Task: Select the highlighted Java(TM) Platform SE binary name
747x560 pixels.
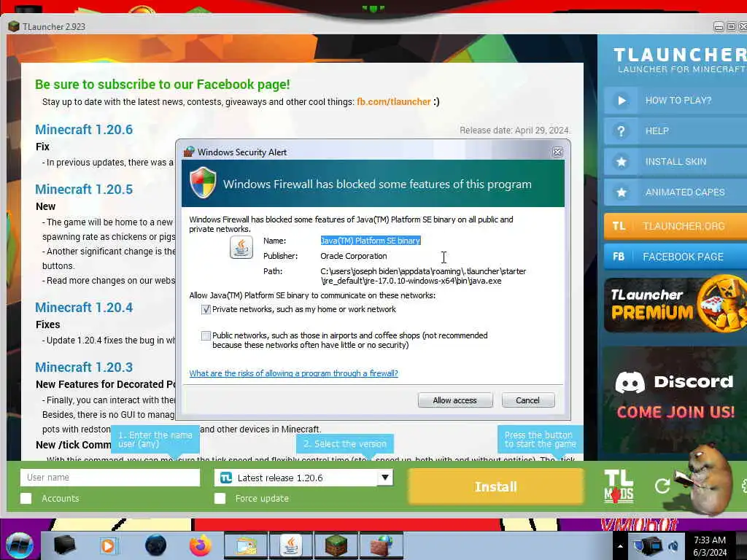Action: [371, 241]
